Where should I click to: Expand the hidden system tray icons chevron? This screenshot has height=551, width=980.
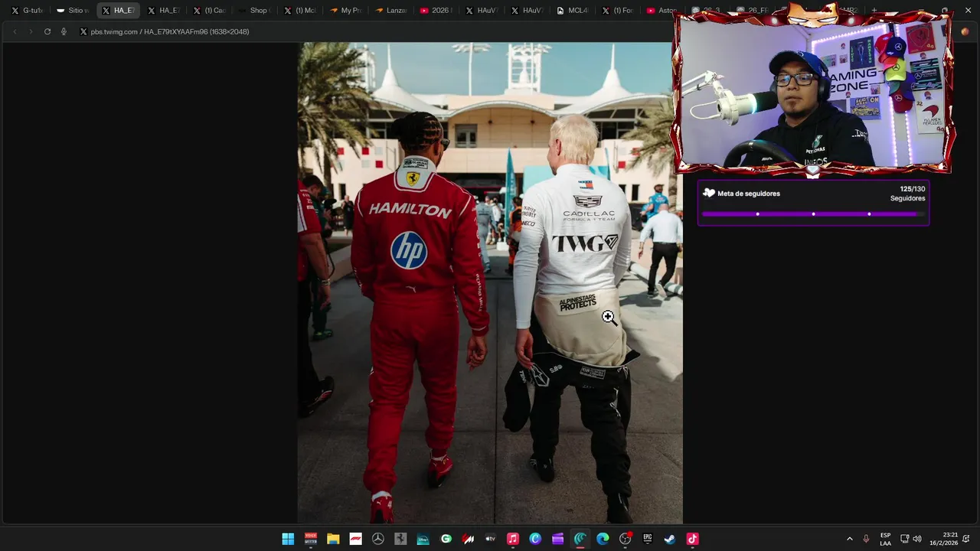pos(849,539)
